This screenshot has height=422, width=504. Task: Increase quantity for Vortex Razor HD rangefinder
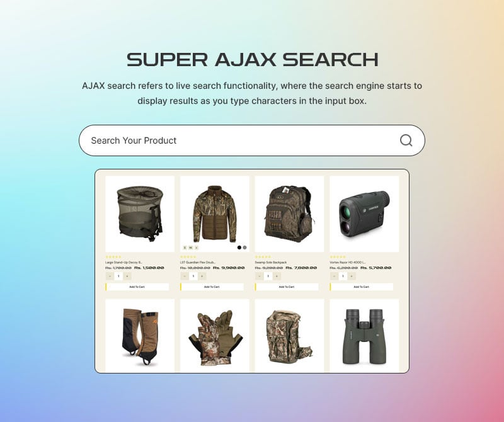[352, 276]
